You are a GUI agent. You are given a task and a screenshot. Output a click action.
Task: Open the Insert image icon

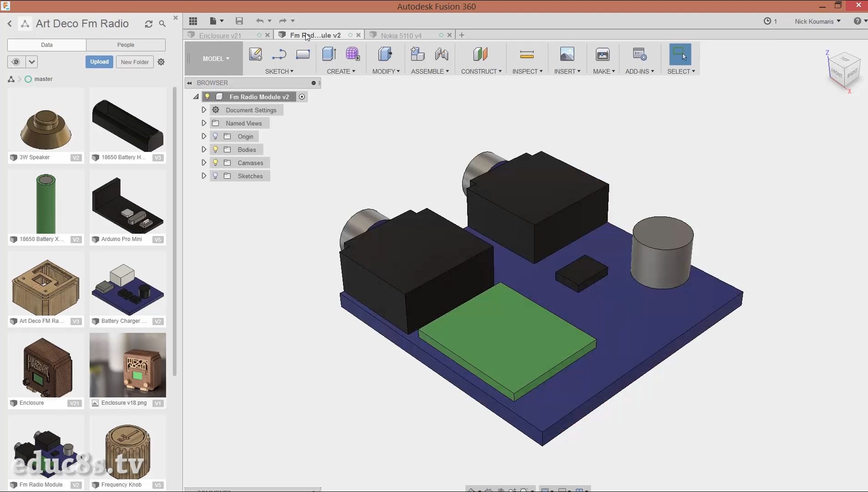tap(567, 55)
